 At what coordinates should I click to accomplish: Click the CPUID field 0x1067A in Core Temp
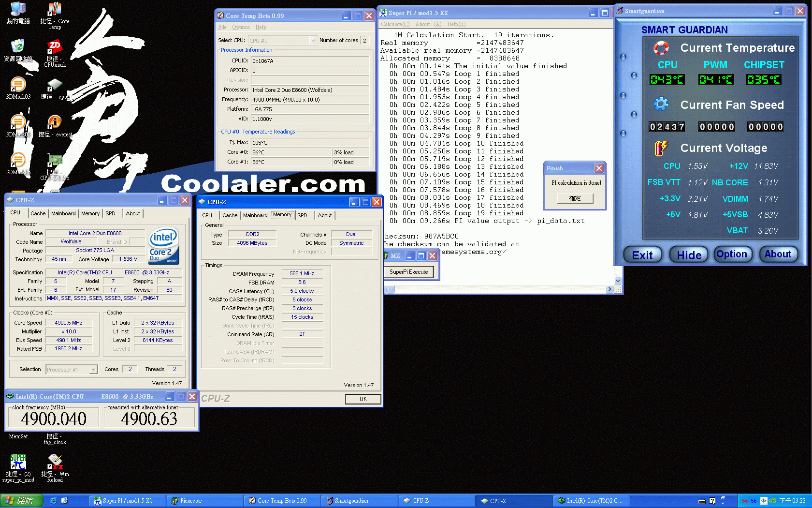pos(310,61)
